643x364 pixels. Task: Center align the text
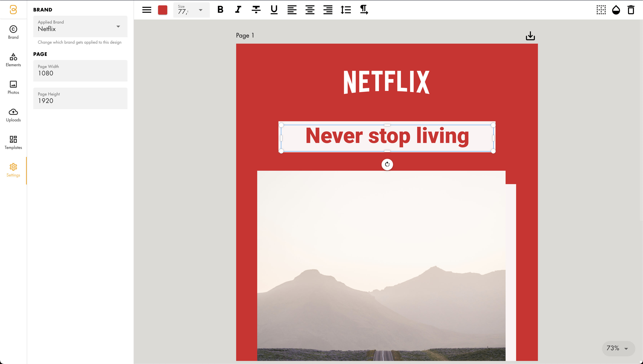coord(310,10)
